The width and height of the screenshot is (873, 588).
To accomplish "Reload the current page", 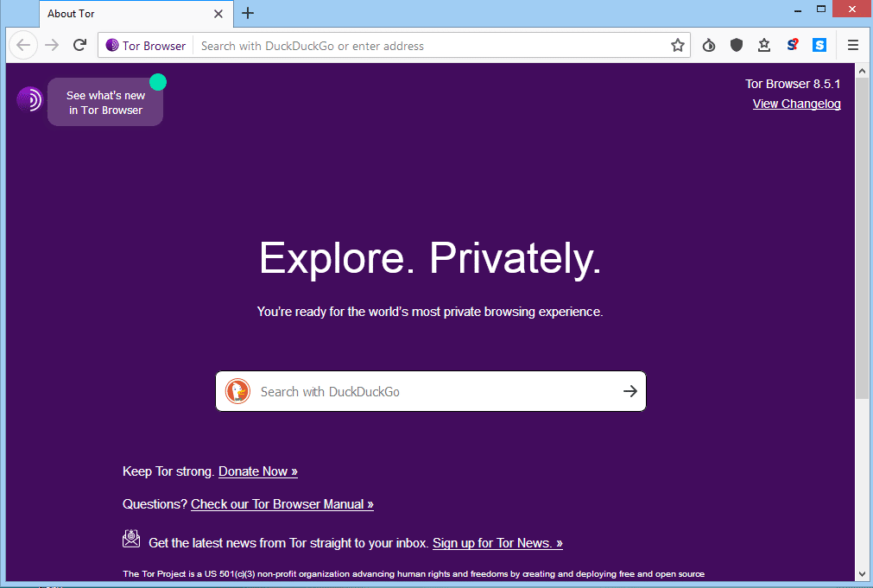I will coord(79,45).
